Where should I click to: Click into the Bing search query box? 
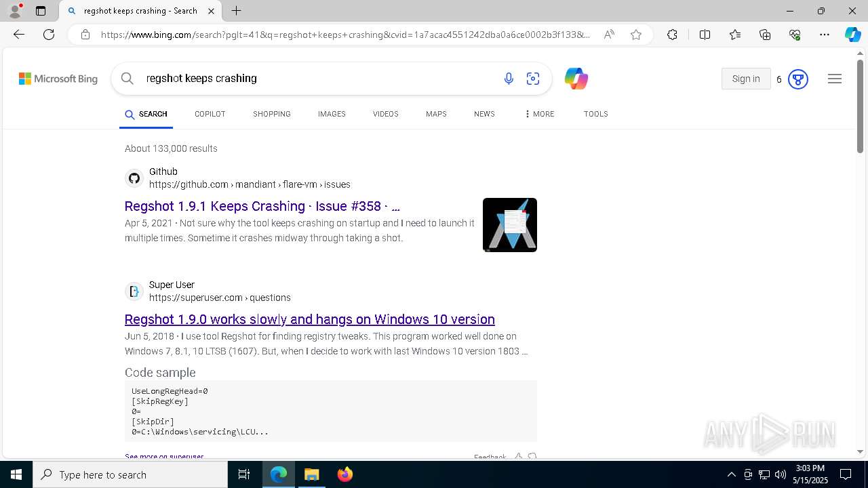tap(319, 79)
